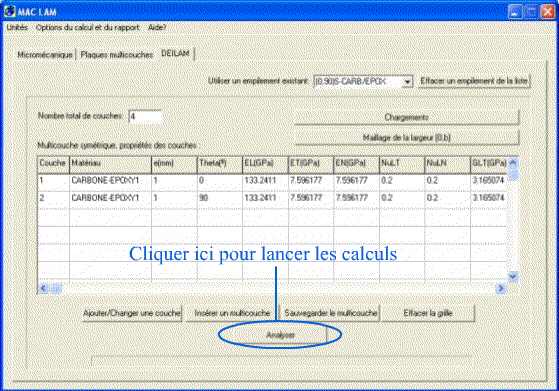Image resolution: width=559 pixels, height=391 pixels.
Task: Click the grid scroll left arrow
Action: pyautogui.click(x=43, y=288)
